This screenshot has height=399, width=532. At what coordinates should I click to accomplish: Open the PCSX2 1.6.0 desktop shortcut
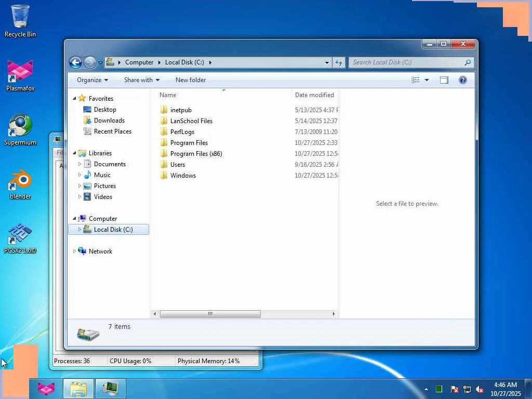pyautogui.click(x=20, y=238)
